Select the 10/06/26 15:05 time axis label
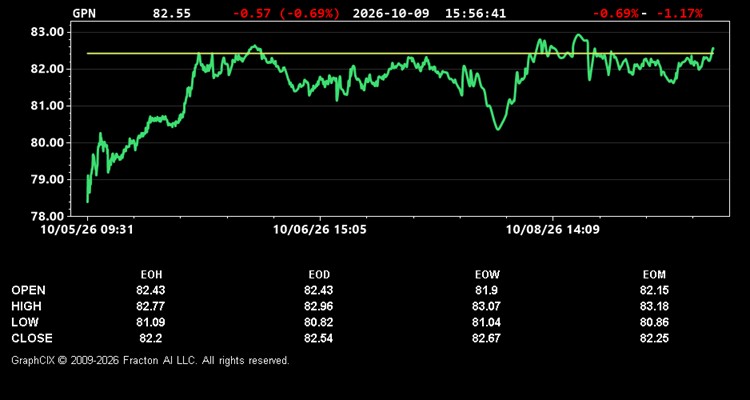The width and height of the screenshot is (750, 400). [x=320, y=230]
